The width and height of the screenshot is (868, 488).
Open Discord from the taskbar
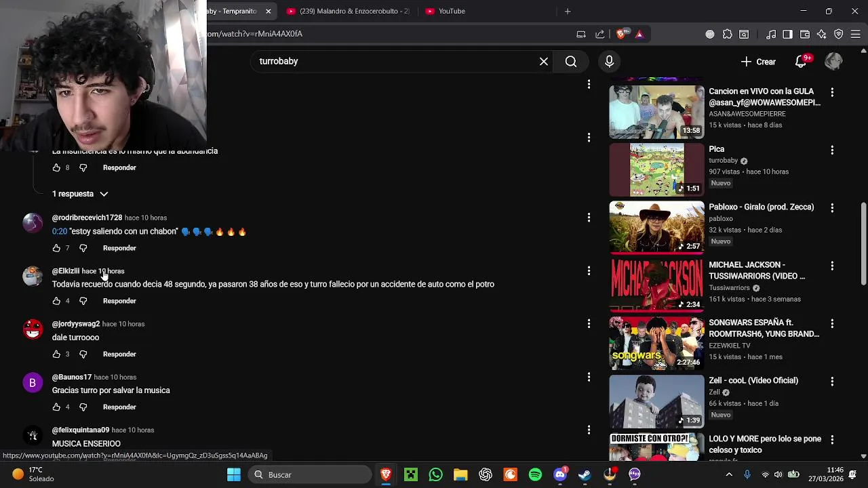[x=560, y=475]
